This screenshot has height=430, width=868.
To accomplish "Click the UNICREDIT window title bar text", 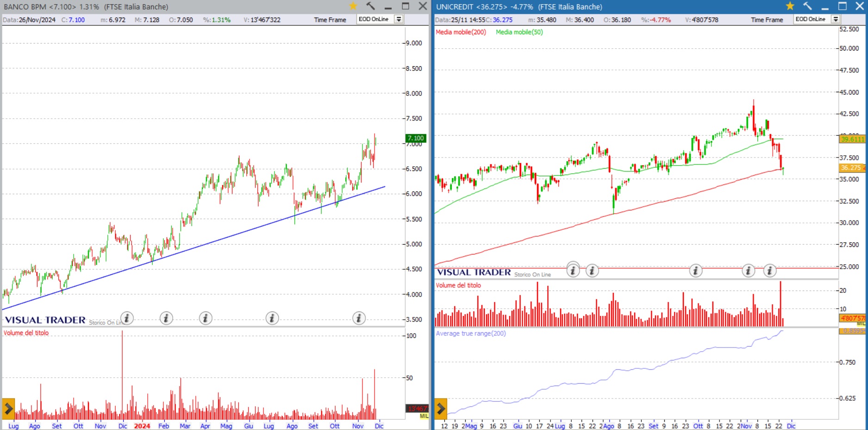I will point(519,6).
